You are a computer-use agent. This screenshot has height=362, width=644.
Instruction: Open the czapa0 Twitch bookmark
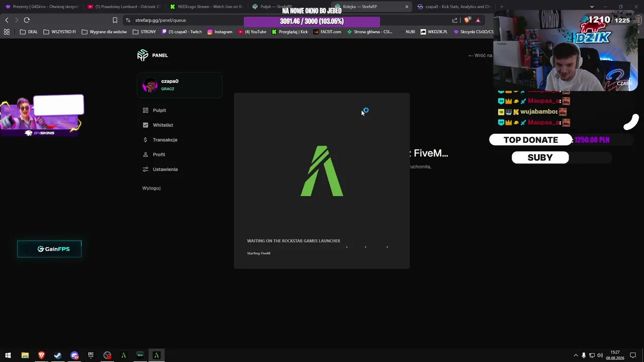pos(182,32)
